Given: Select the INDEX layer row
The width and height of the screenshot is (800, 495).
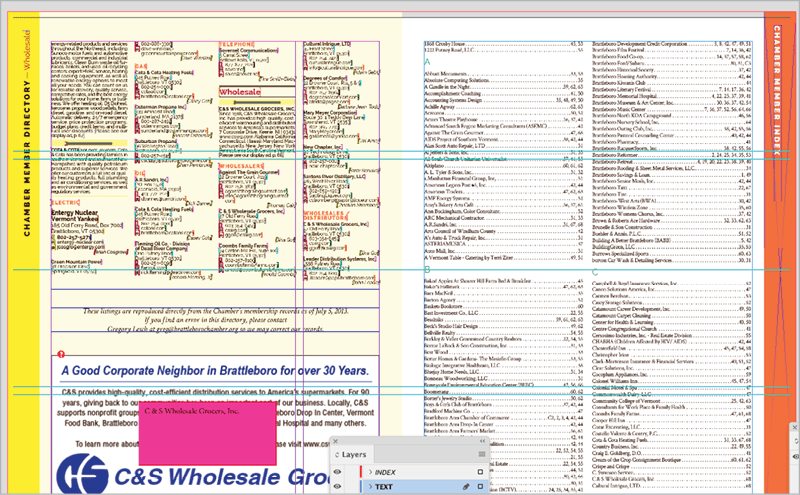Looking at the screenshot, I should pos(420,471).
